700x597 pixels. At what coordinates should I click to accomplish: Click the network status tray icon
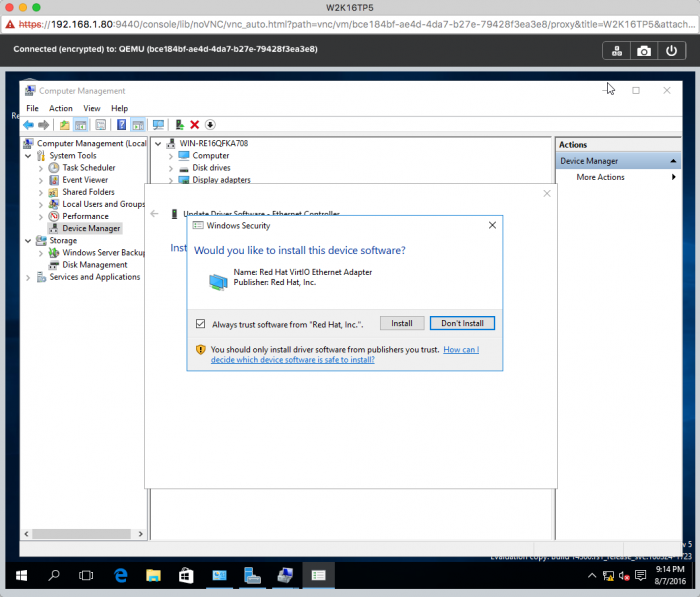(608, 576)
